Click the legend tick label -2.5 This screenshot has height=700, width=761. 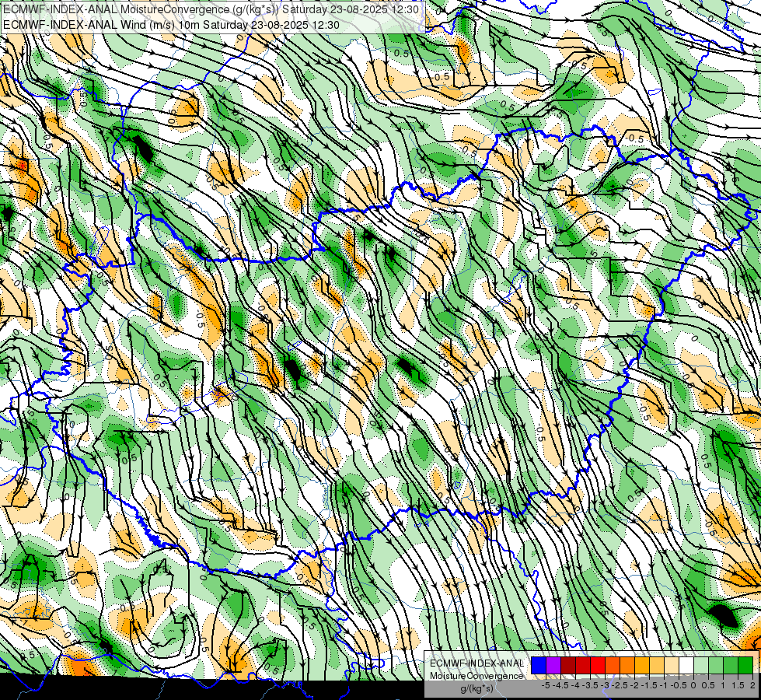(x=620, y=685)
